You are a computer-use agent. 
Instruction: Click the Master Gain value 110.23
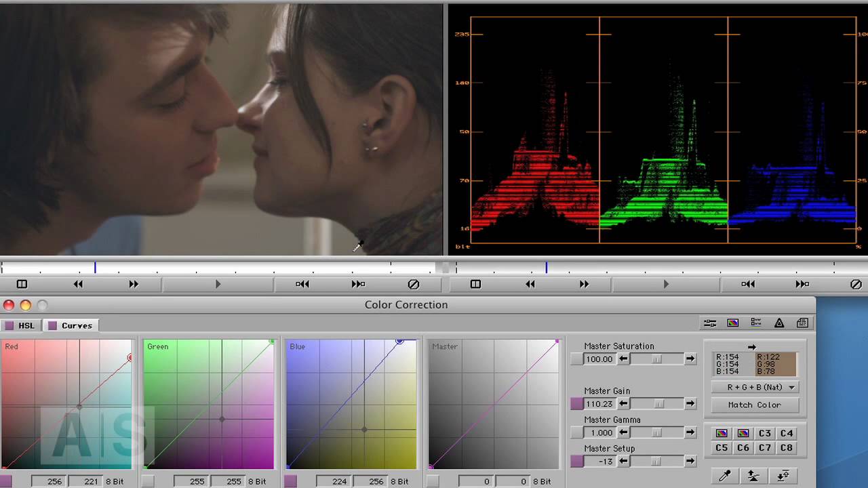tap(599, 404)
